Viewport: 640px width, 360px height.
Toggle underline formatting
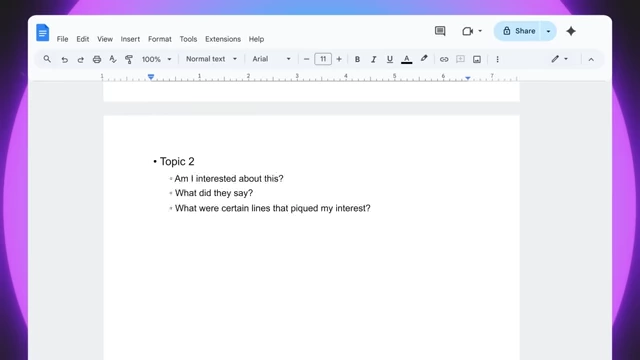pyautogui.click(x=390, y=60)
